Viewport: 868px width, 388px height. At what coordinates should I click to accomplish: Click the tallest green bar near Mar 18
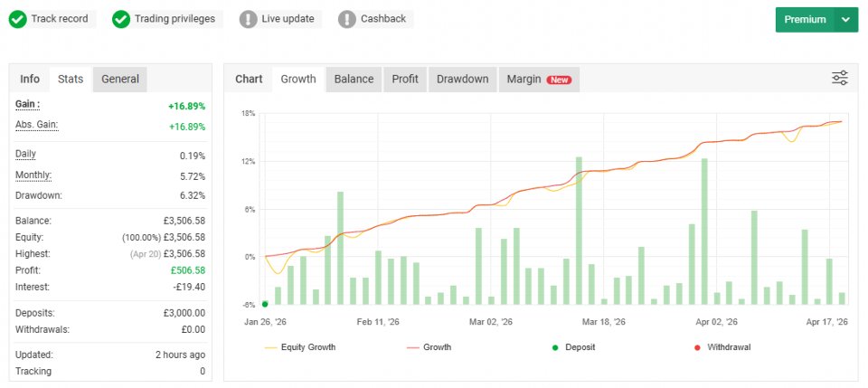(x=579, y=231)
